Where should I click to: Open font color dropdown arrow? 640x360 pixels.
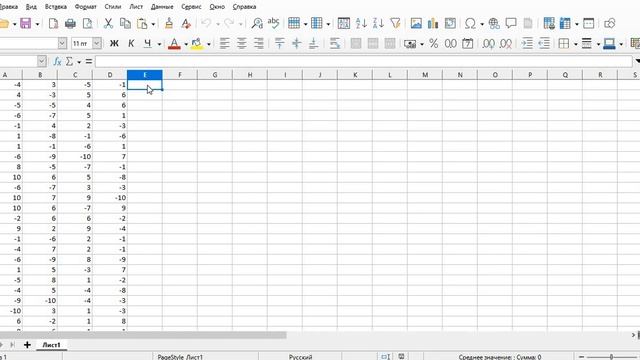point(186,44)
